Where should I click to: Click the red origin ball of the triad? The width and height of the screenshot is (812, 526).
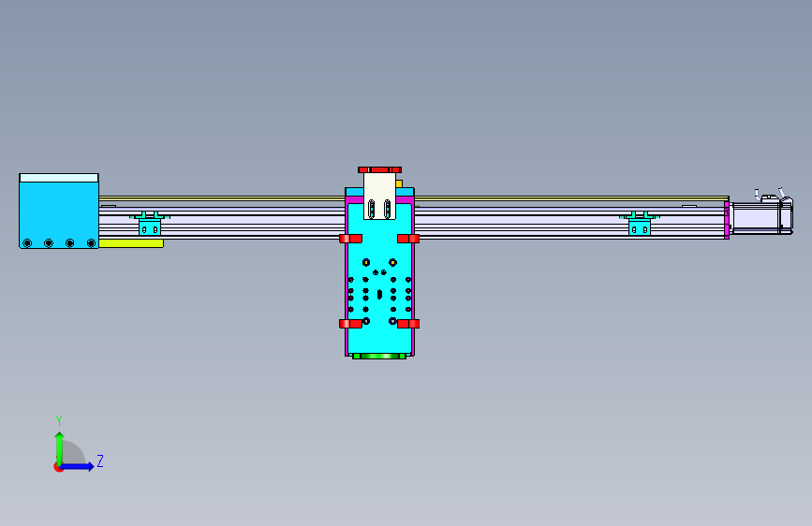58,467
